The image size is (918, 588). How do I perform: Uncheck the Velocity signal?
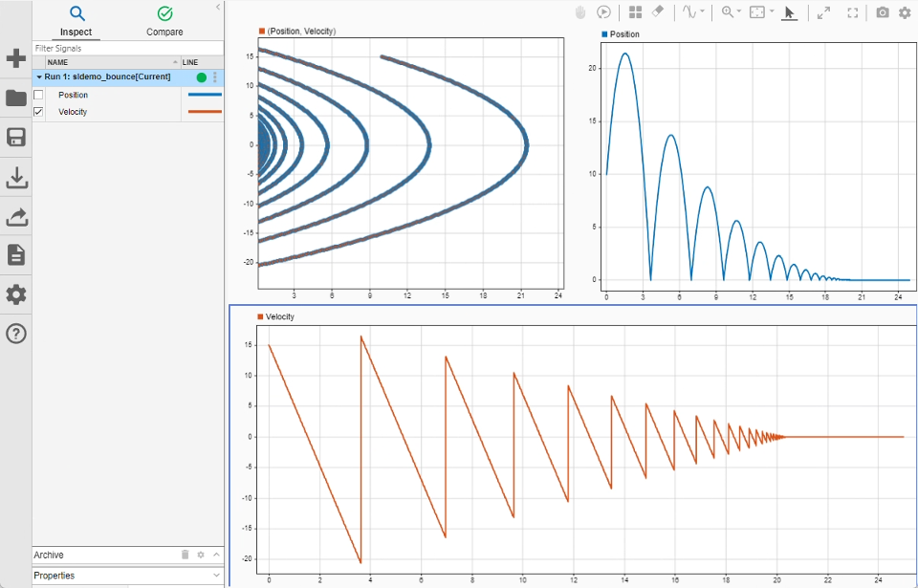[x=38, y=112]
